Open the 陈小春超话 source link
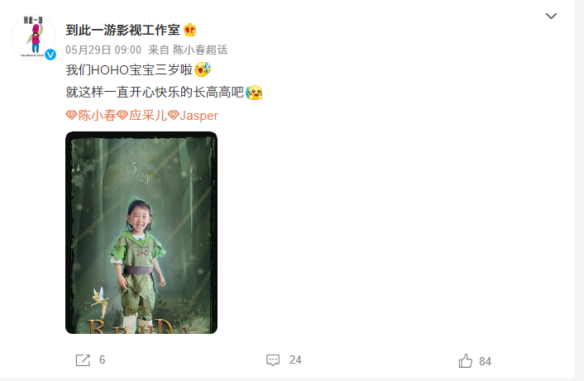This screenshot has height=381, width=588. [x=200, y=50]
